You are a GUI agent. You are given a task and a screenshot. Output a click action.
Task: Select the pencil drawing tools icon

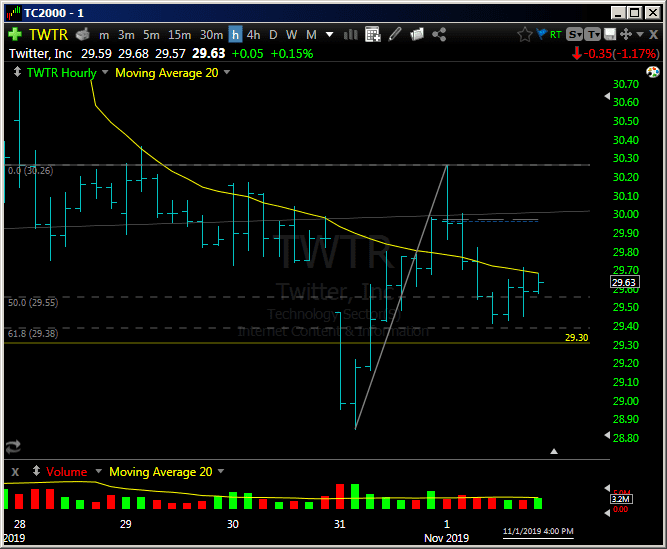click(395, 34)
